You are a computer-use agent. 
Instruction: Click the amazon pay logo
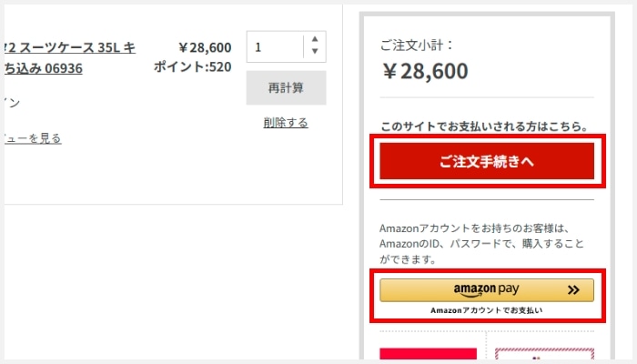[x=486, y=289]
